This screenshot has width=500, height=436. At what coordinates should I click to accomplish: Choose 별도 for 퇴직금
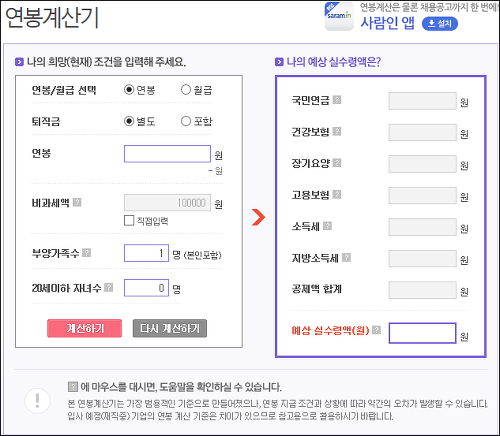click(x=129, y=121)
